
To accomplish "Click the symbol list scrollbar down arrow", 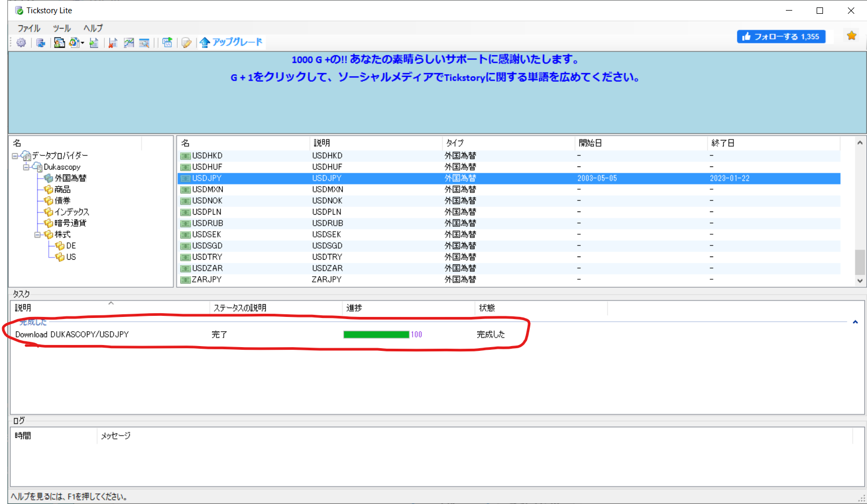I will click(860, 281).
